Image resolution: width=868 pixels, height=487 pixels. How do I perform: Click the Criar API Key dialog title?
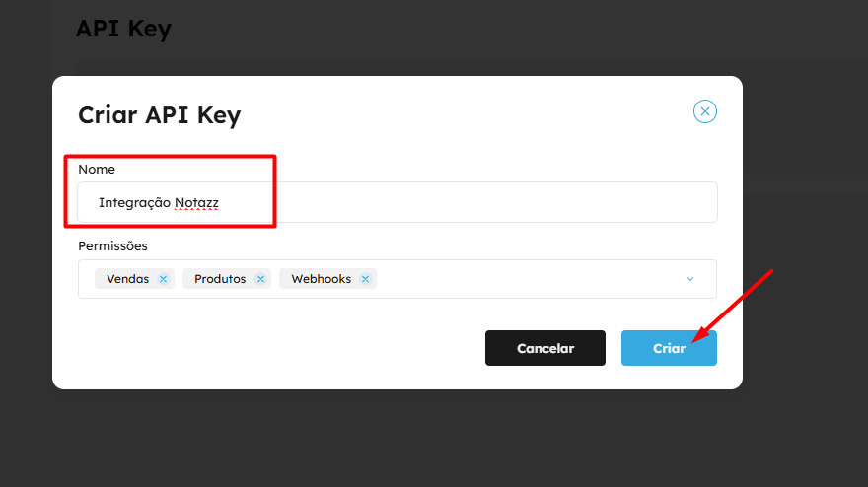[x=159, y=115]
